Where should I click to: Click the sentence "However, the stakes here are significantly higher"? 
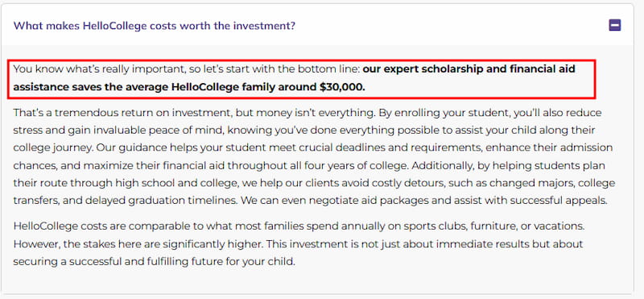[138, 244]
